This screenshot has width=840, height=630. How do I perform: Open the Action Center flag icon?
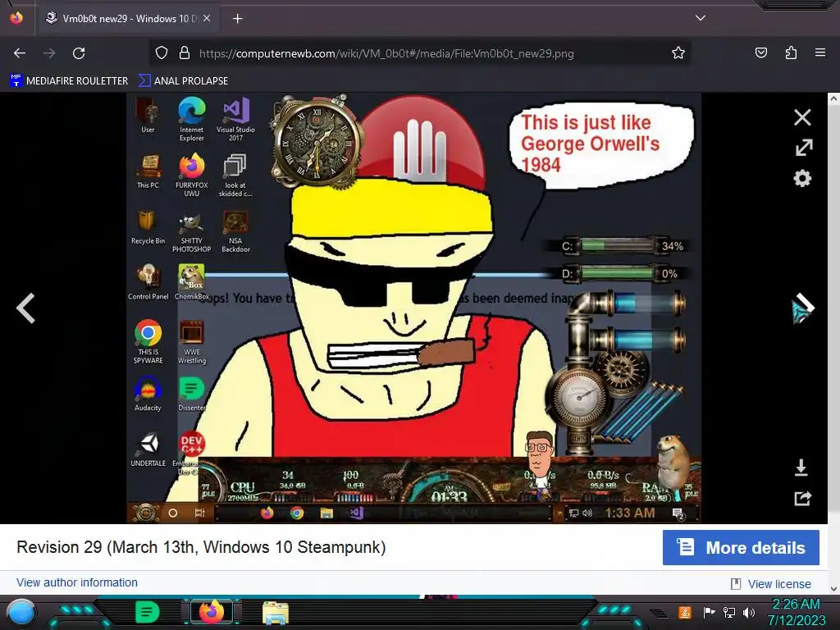(x=709, y=612)
